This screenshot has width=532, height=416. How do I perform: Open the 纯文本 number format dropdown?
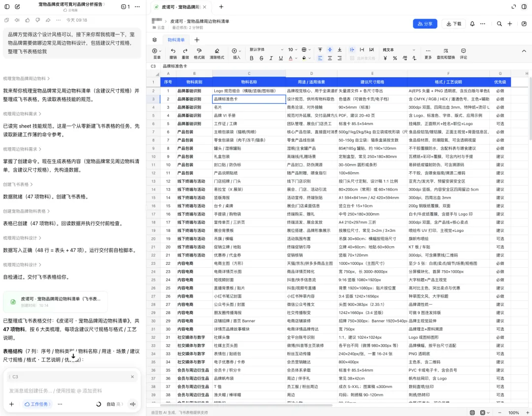pos(399,50)
